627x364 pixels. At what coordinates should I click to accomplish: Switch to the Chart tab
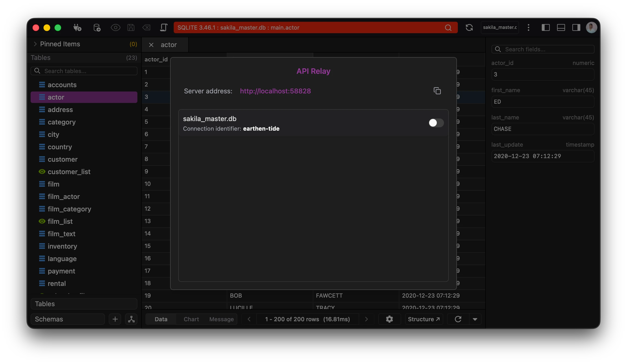[x=191, y=319]
